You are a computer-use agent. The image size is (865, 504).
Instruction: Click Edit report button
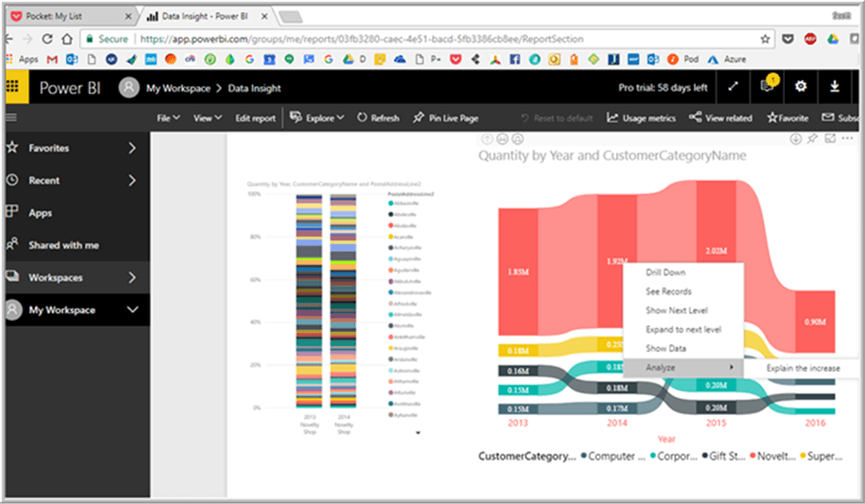255,118
